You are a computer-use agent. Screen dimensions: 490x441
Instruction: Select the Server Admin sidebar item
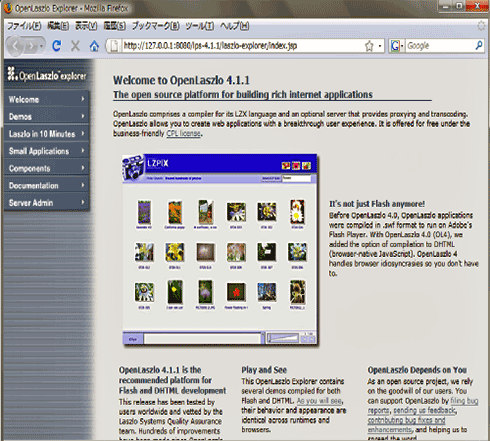tap(46, 203)
